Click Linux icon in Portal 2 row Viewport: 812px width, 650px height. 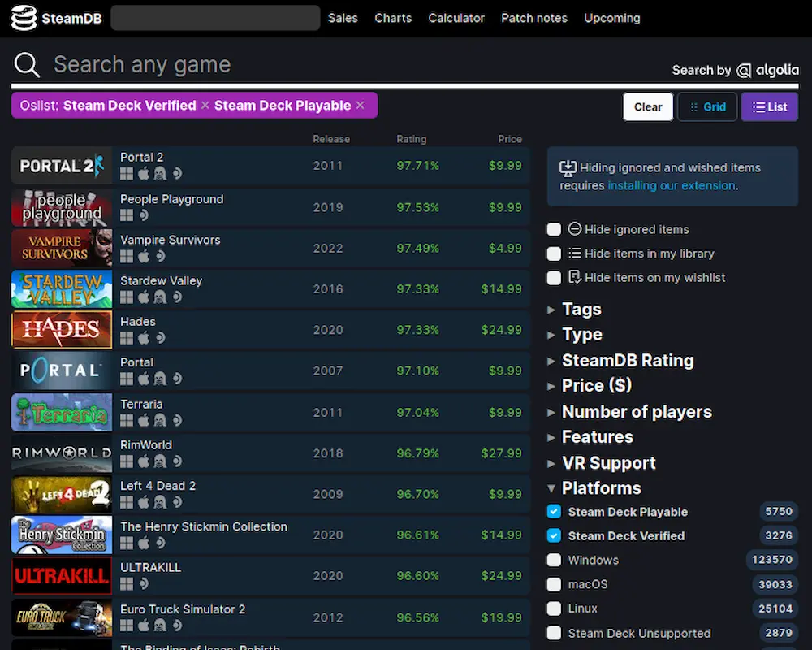coord(160,174)
